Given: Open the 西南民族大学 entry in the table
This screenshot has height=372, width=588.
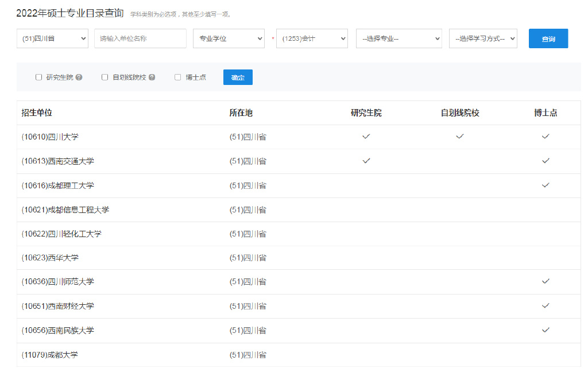Looking at the screenshot, I should [x=57, y=330].
